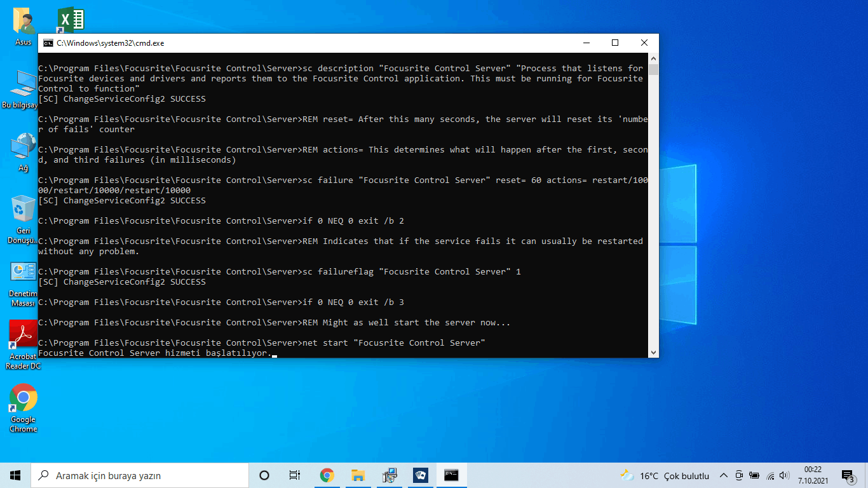The height and width of the screenshot is (488, 868).
Task: Select the Acrobat Reader DC desktop icon
Action: pos(24,344)
